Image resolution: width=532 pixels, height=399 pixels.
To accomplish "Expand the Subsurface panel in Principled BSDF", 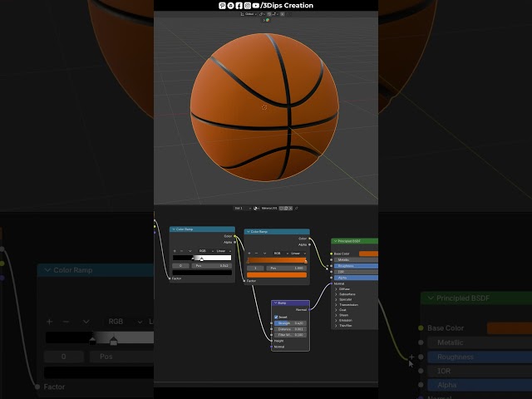I will click(x=336, y=294).
